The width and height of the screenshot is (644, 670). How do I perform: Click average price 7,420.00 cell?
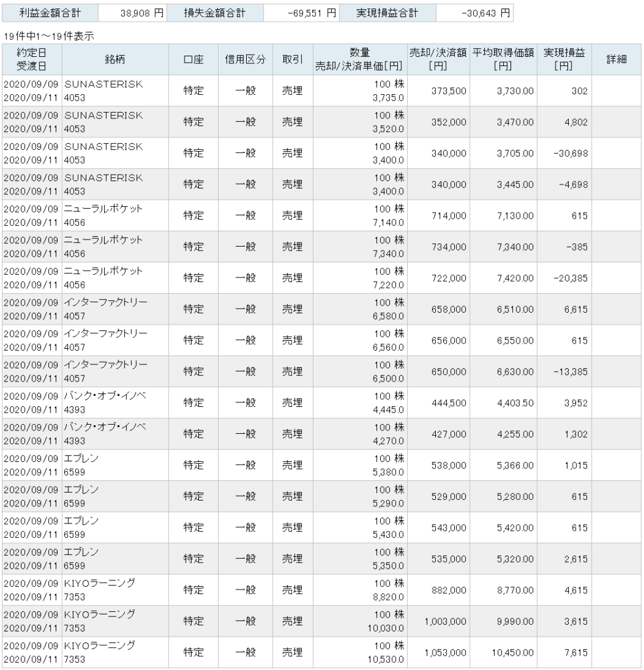point(503,278)
